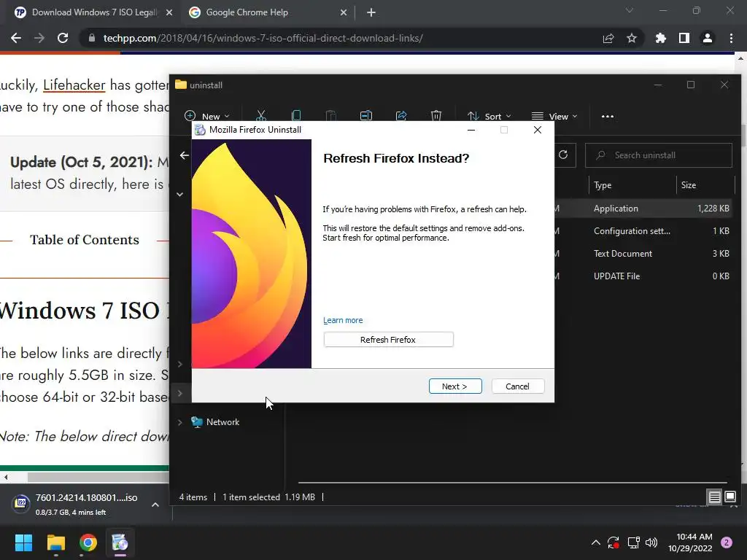Viewport: 747px width, 560px height.
Task: Open the volume tray icon
Action: point(651,542)
